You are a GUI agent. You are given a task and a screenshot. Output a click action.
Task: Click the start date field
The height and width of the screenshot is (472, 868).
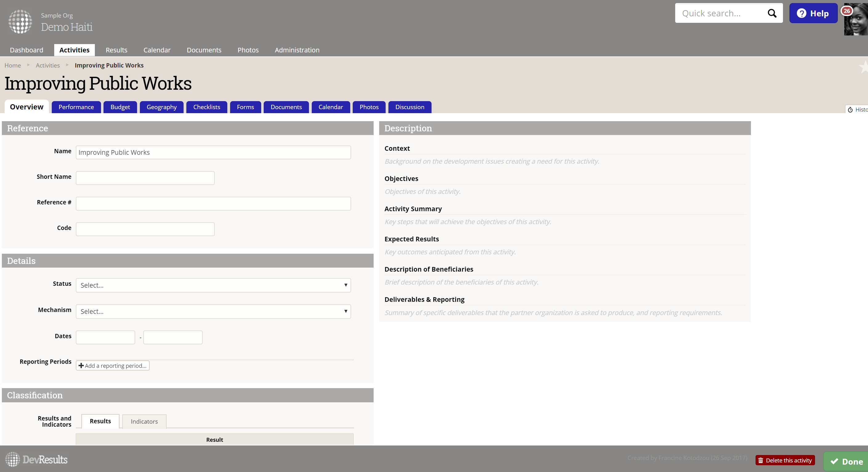pos(105,337)
